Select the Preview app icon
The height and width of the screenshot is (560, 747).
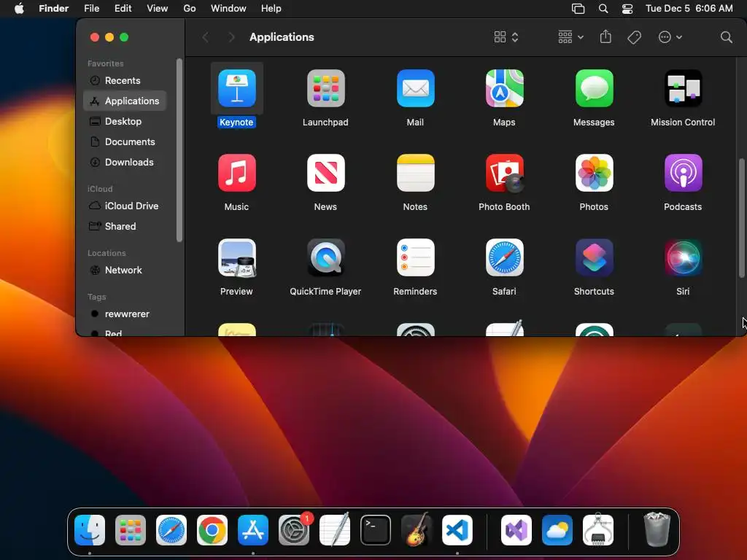point(237,257)
